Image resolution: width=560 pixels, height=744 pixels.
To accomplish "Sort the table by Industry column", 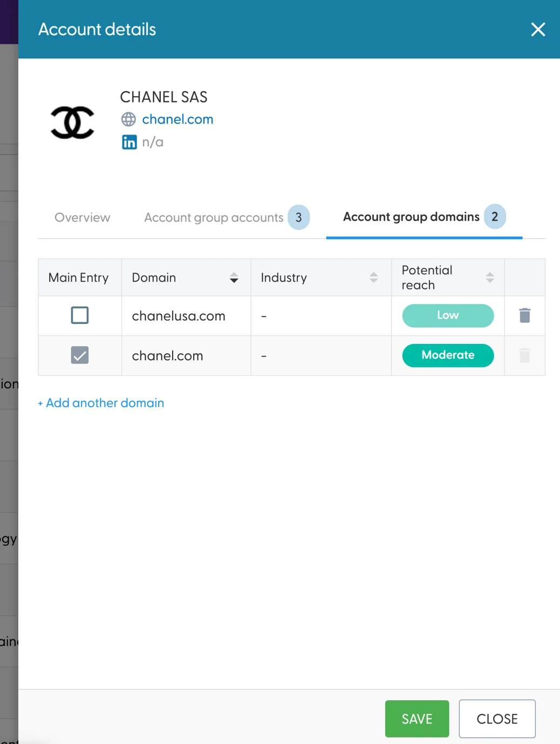I will click(x=373, y=278).
